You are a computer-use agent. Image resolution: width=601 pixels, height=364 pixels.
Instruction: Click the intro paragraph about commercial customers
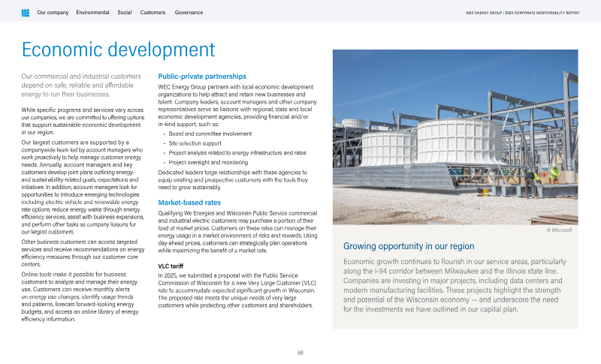pos(81,85)
